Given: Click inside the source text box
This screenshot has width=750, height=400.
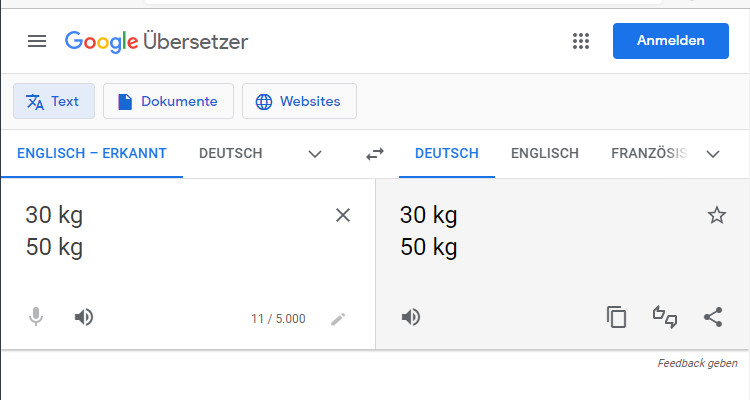Looking at the screenshot, I should (x=177, y=239).
